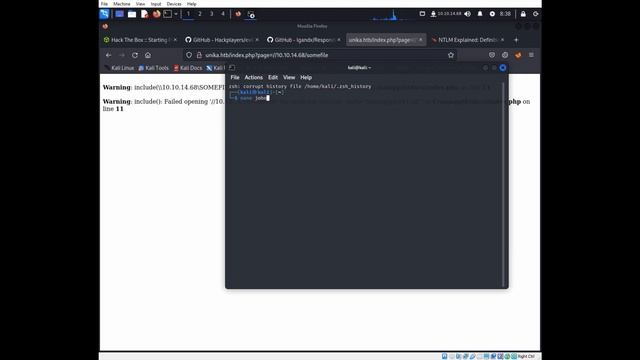Open the terminal emulator panel icon
Image resolution: width=640 pixels, height=360 pixels.
click(x=167, y=14)
